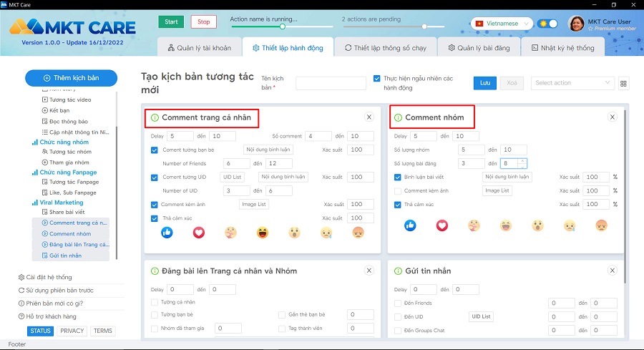Click the Action name is running progress slider
The width and height of the screenshot is (644, 350).
[282, 26]
